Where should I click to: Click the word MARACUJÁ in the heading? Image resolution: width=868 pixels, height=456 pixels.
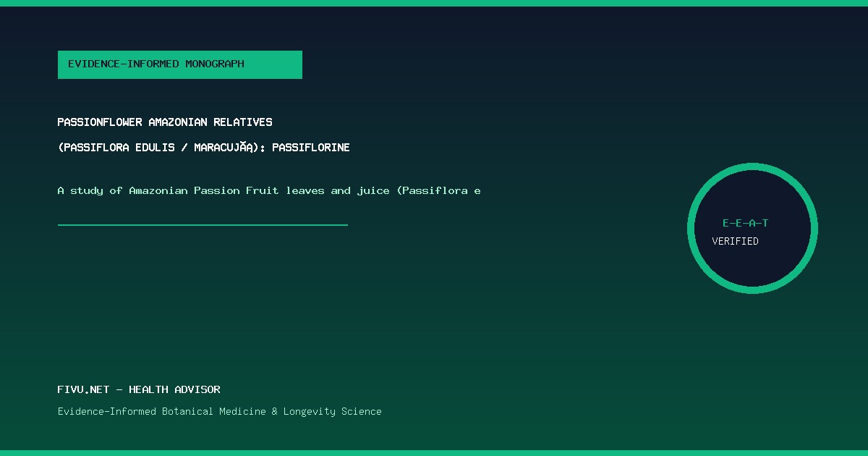click(224, 148)
